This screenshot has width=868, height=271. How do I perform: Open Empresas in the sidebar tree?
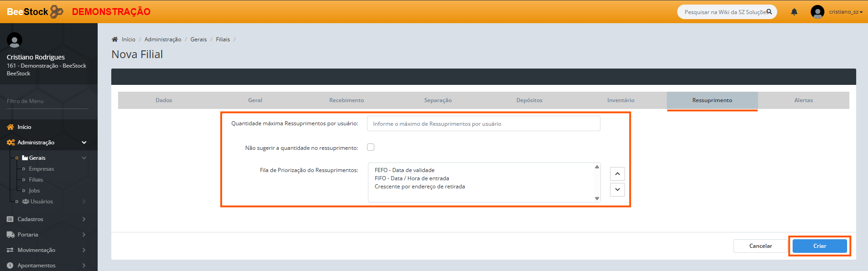(x=41, y=169)
